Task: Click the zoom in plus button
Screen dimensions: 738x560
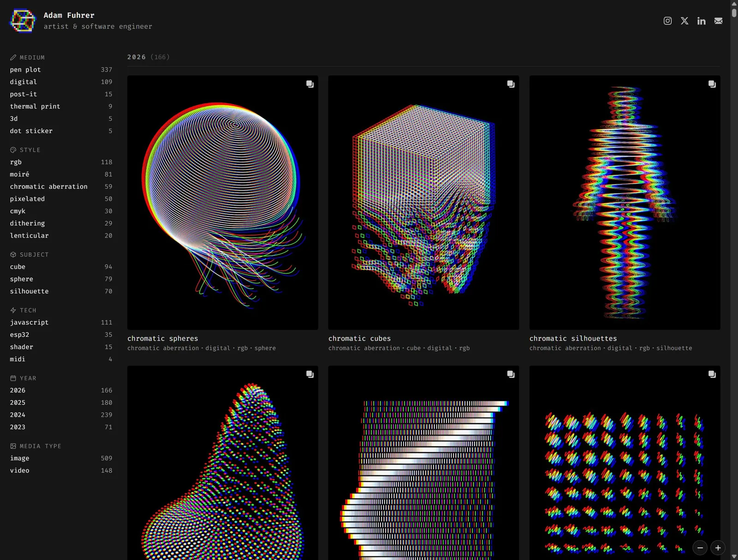Action: (718, 548)
